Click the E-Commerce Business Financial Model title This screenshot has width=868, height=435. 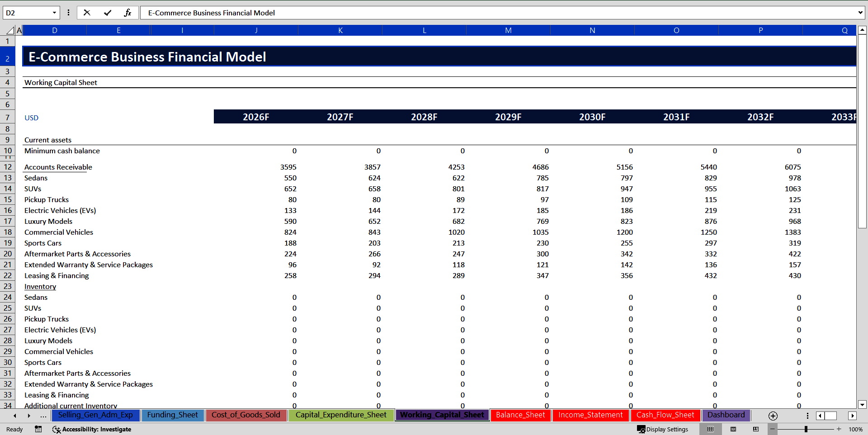[147, 57]
